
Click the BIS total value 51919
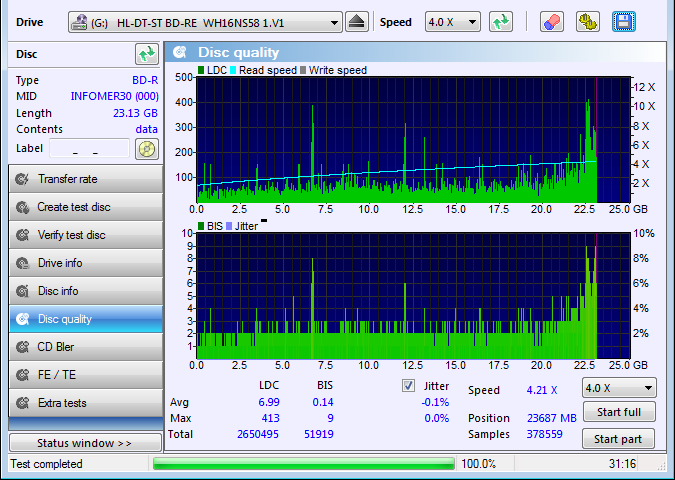tap(319, 434)
